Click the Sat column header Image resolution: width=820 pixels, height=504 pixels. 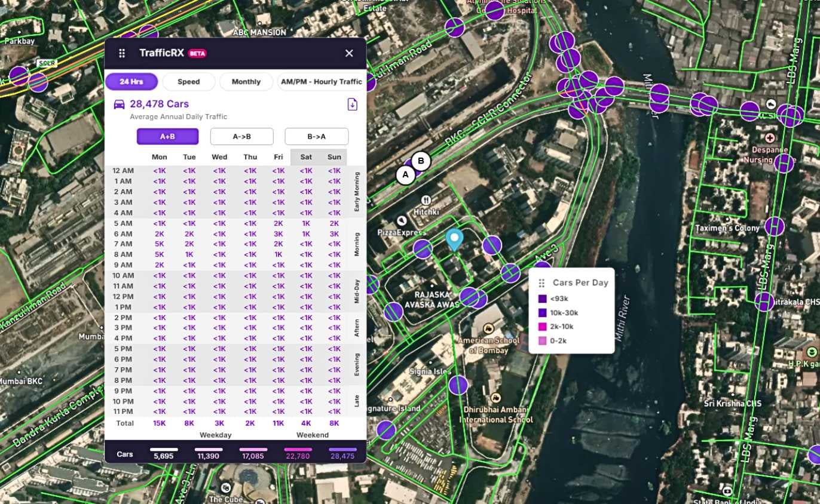click(306, 157)
